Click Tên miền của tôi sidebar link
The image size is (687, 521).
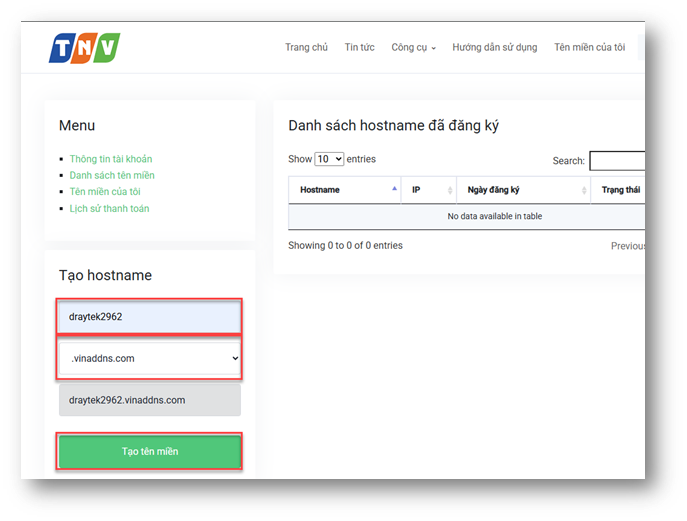[104, 192]
